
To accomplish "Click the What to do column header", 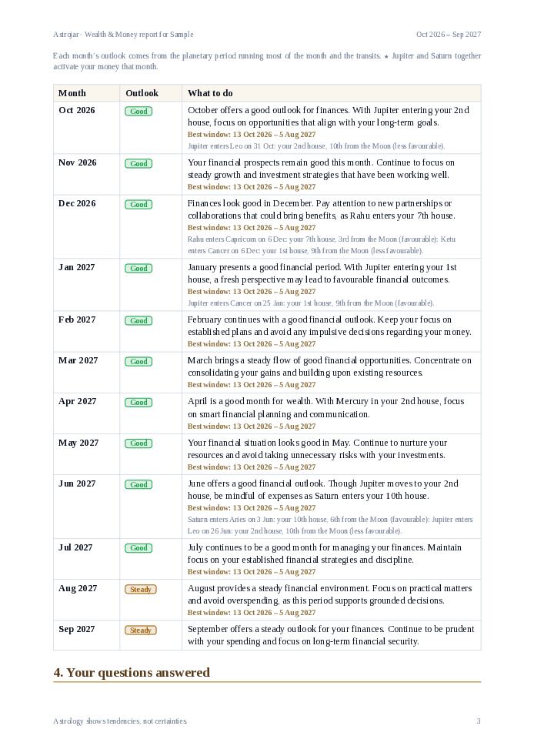I will coord(210,93).
